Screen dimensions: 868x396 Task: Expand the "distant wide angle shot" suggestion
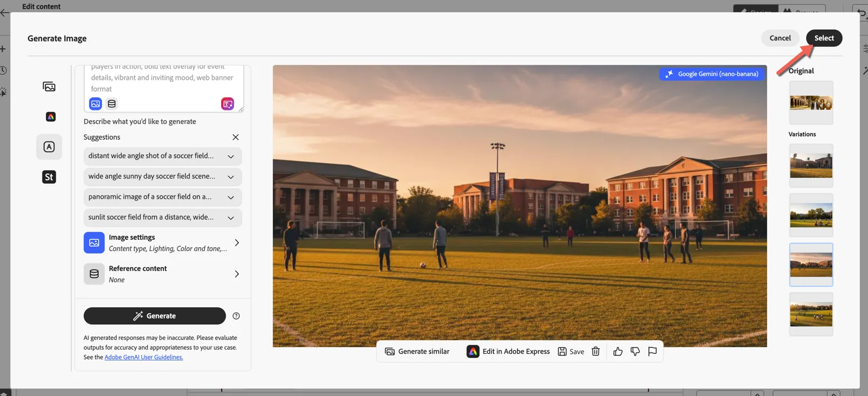[x=162, y=156]
